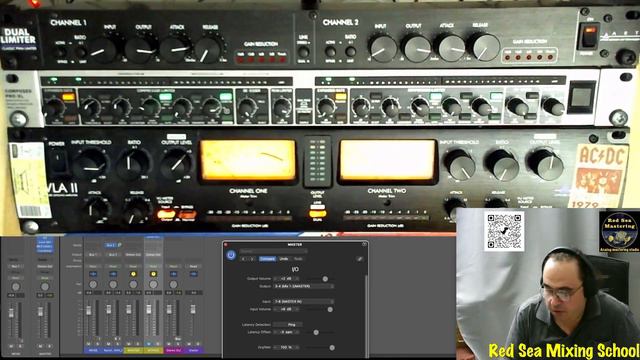Go to previous preset in MASTER plug-in
The height and width of the screenshot is (360, 640).
tap(244, 259)
